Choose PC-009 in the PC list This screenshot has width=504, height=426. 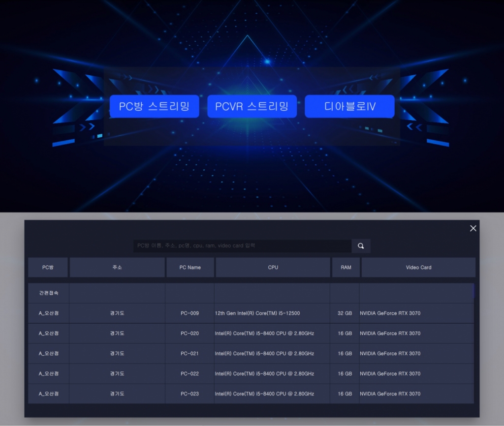tap(189, 313)
